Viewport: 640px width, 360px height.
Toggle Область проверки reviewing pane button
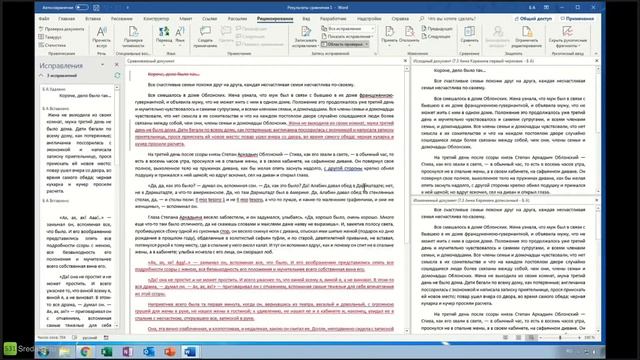point(342,44)
